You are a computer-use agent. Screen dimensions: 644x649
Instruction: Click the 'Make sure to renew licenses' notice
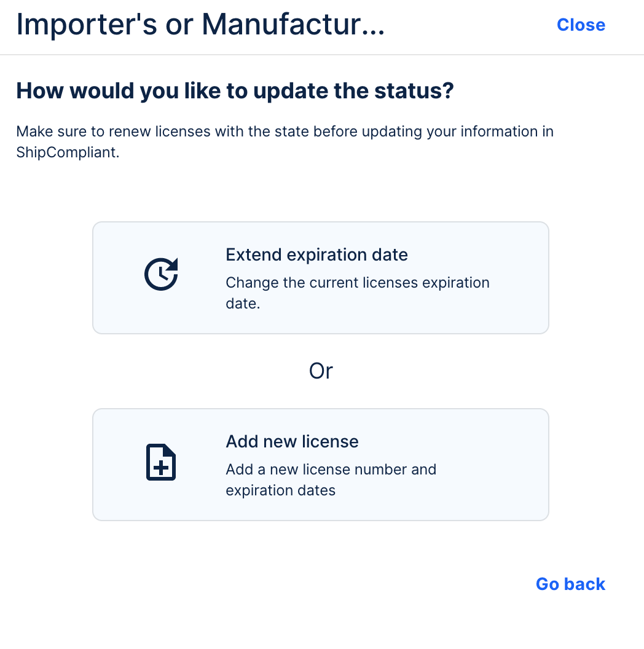[285, 132]
